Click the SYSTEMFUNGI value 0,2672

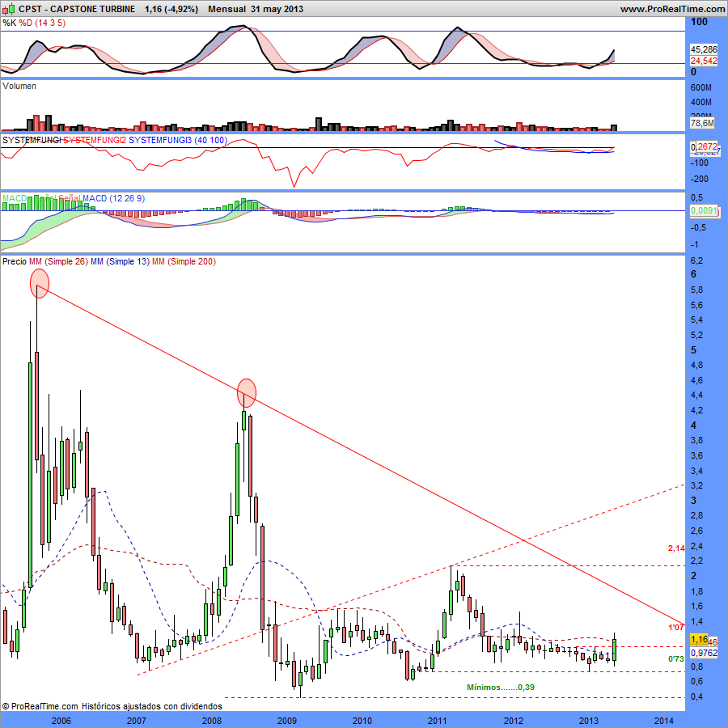point(705,146)
